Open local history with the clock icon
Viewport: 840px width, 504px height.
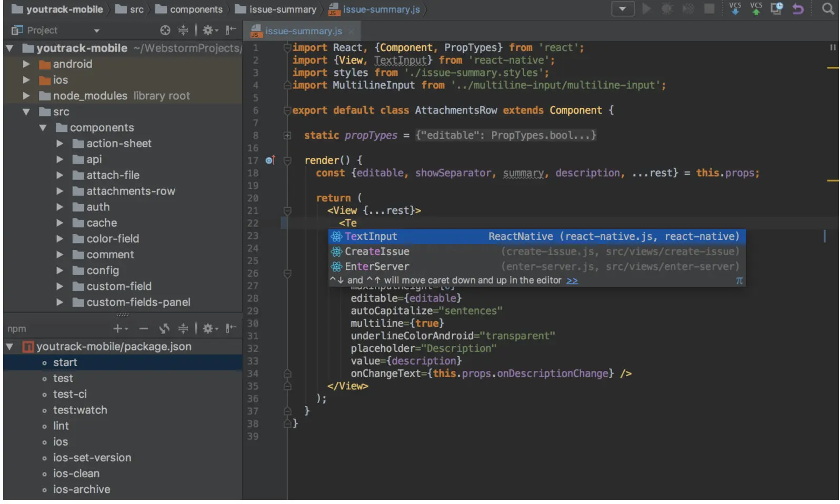click(777, 8)
